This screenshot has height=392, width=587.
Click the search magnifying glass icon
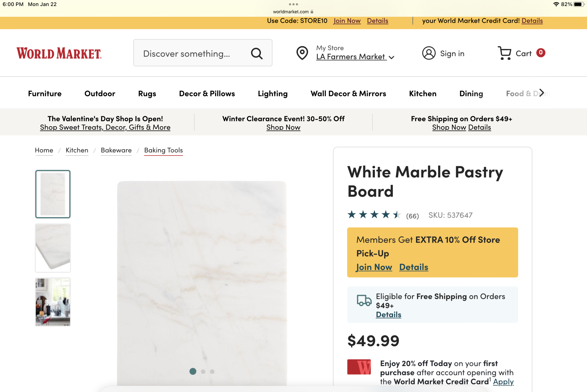tap(257, 53)
